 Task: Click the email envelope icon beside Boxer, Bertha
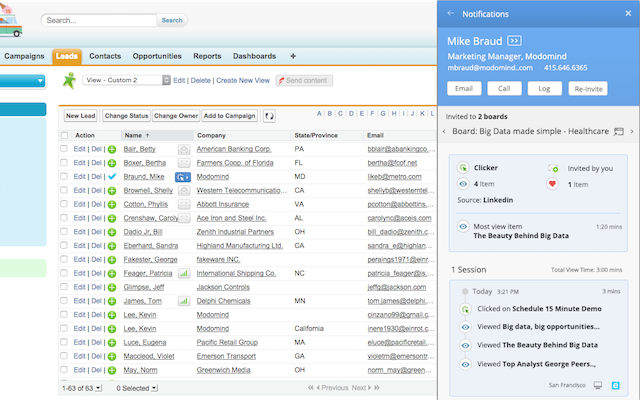pyautogui.click(x=184, y=162)
